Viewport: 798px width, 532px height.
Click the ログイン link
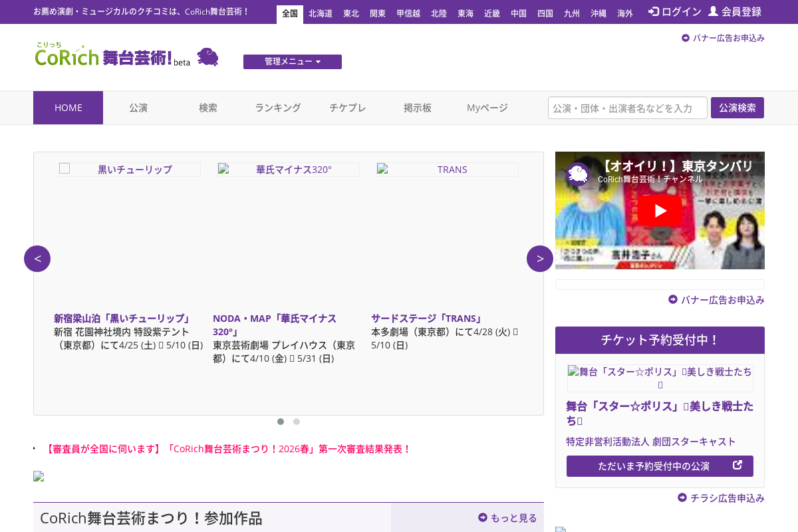pyautogui.click(x=675, y=11)
